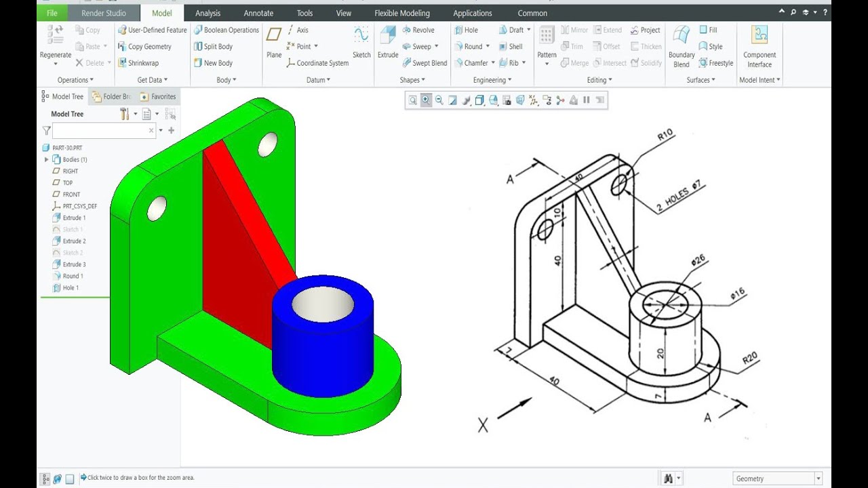Apply the Shell feature
The image size is (868, 488).
click(511, 47)
